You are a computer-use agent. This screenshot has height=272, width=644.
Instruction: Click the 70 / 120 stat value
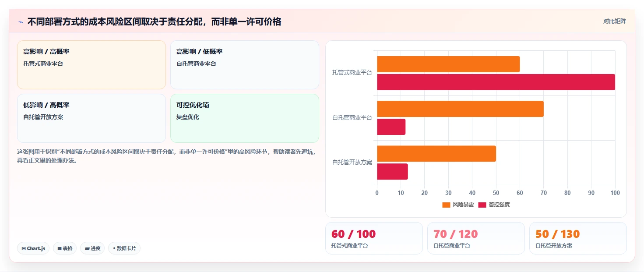coord(455,234)
